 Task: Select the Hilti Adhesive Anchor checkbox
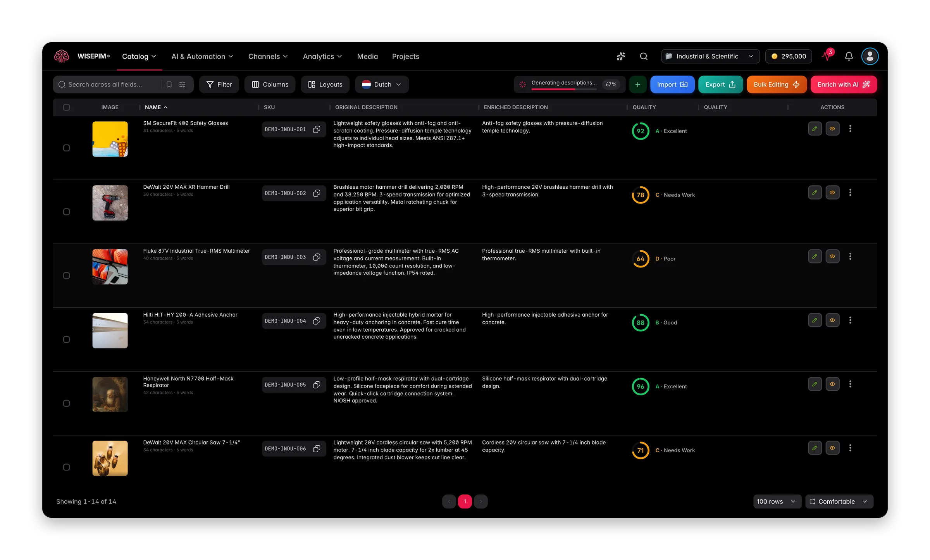click(x=66, y=339)
